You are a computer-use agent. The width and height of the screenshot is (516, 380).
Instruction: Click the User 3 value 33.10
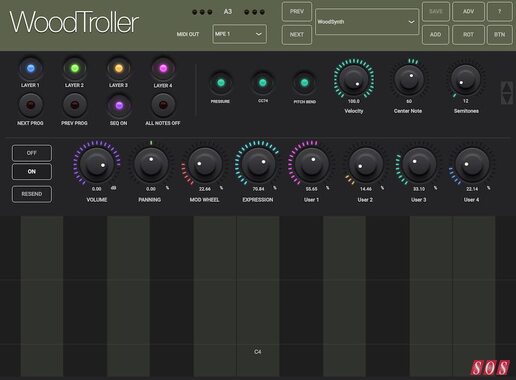point(419,189)
